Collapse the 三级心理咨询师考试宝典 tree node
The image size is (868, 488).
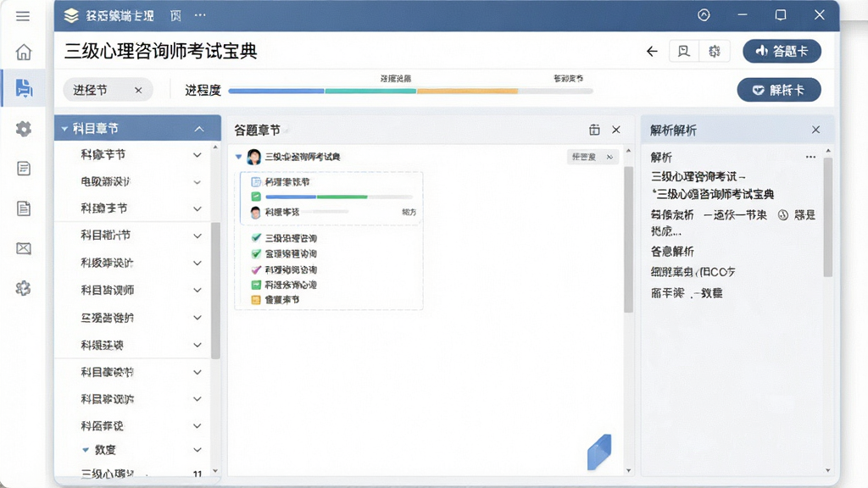tap(238, 157)
